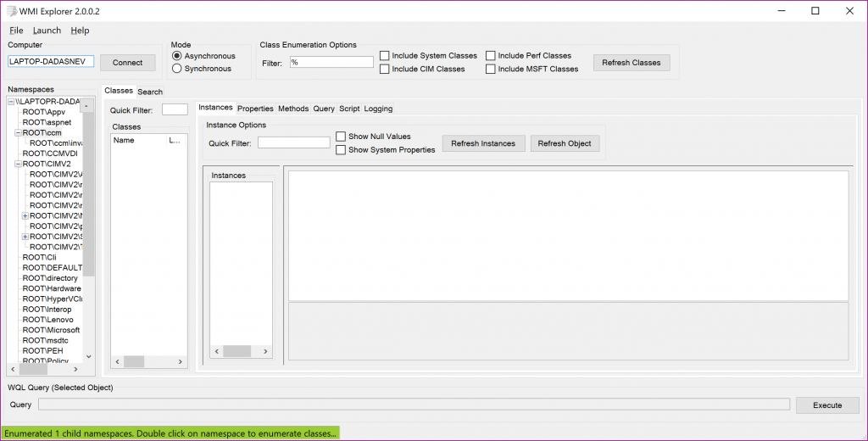Select ROOT\directory namespace
The image size is (868, 441).
tap(50, 278)
